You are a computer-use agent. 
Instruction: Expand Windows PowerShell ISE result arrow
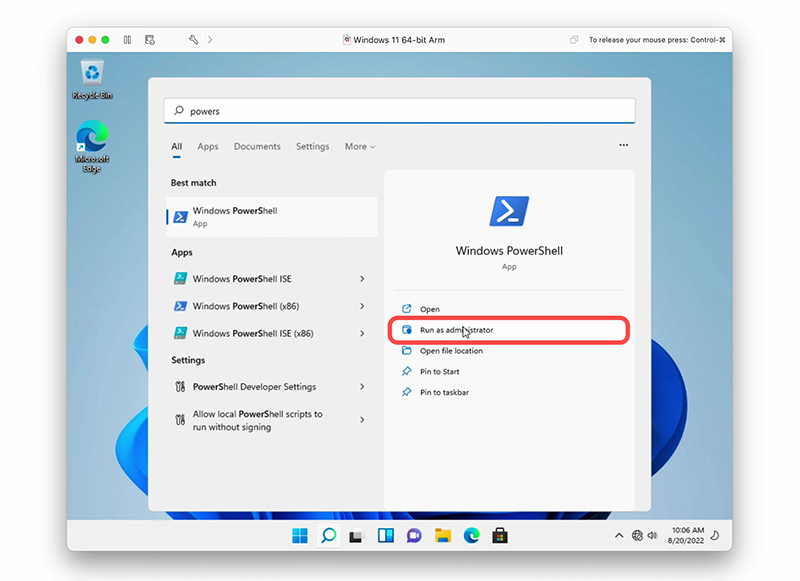362,279
